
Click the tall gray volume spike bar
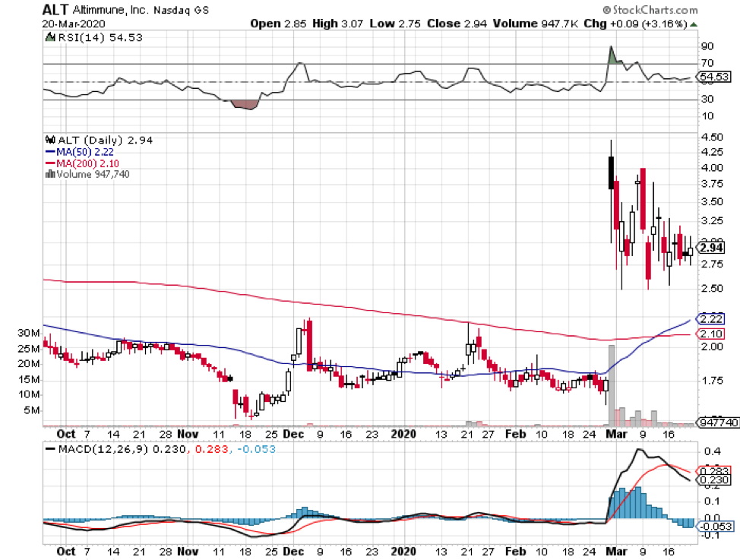611,385
